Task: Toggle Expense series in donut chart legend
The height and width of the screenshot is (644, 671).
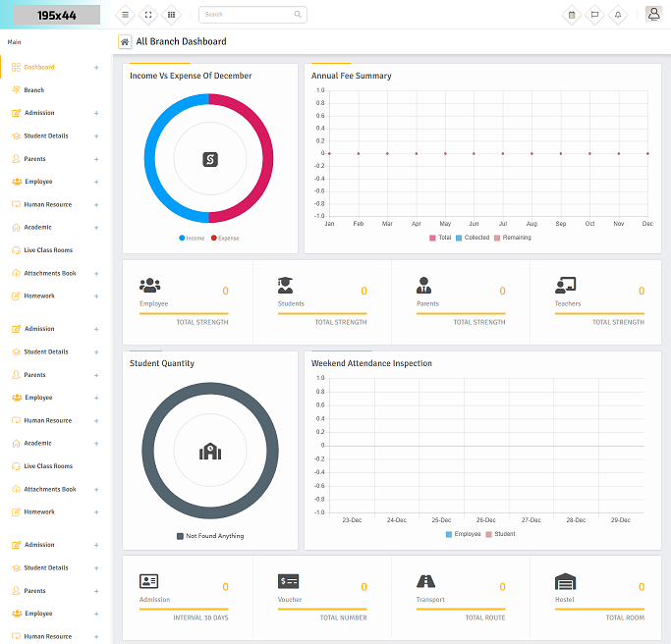Action: 224,238
